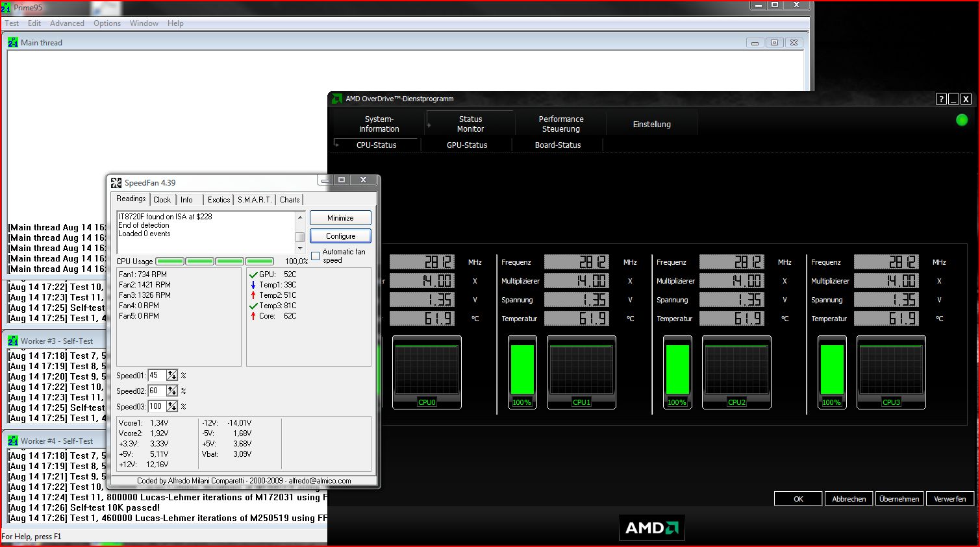Viewport: 980px width, 547px height.
Task: Adjust Speed01 spinner arrows
Action: pyautogui.click(x=172, y=375)
